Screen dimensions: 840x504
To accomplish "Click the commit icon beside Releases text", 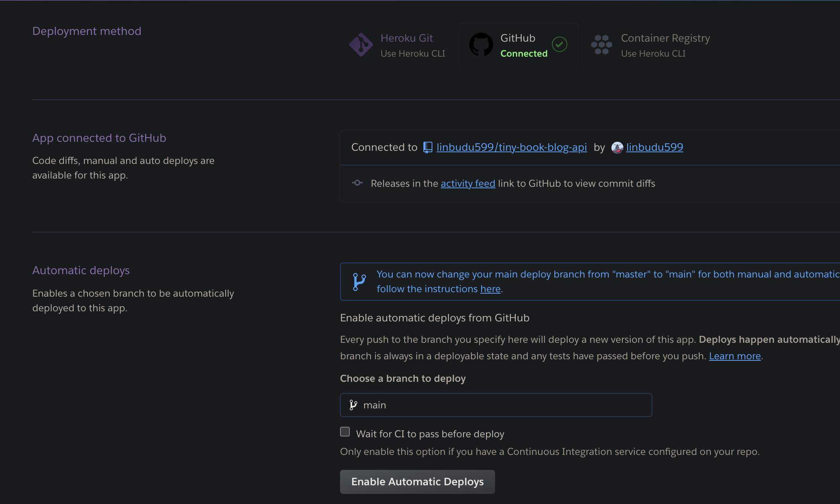I will [357, 183].
